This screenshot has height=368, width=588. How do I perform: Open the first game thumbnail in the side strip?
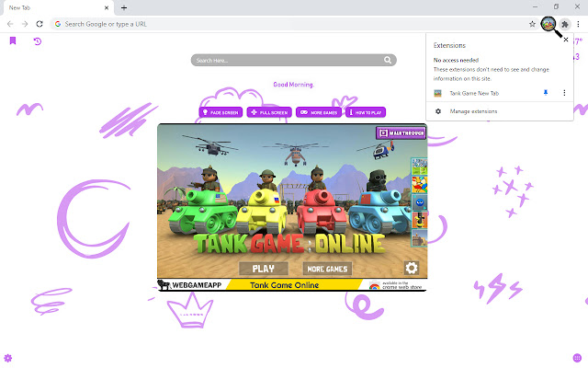419,167
